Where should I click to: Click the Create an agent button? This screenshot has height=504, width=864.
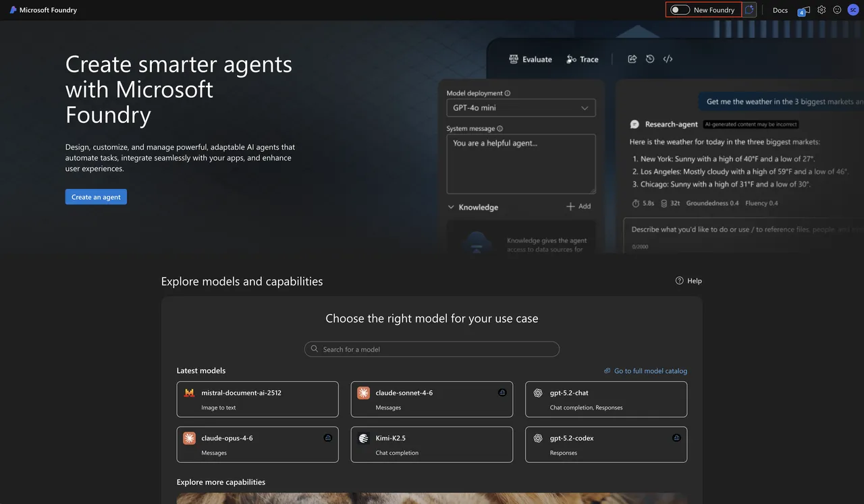pos(96,197)
